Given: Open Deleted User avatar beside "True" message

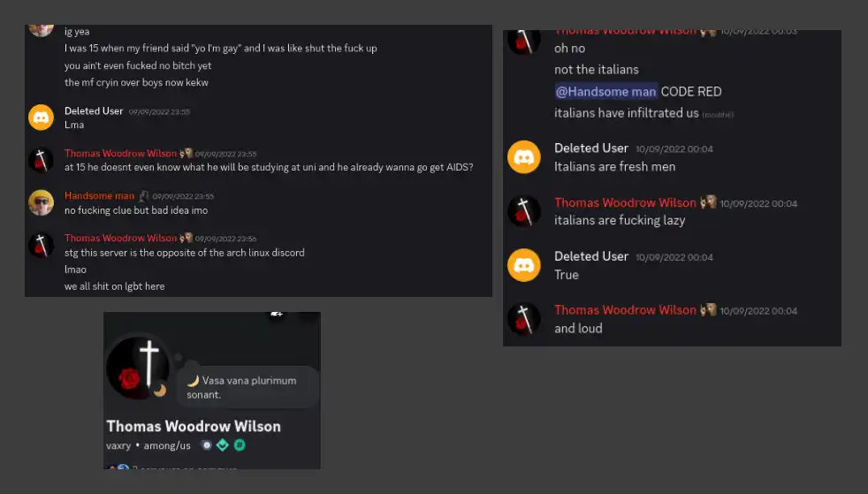Looking at the screenshot, I should [523, 265].
